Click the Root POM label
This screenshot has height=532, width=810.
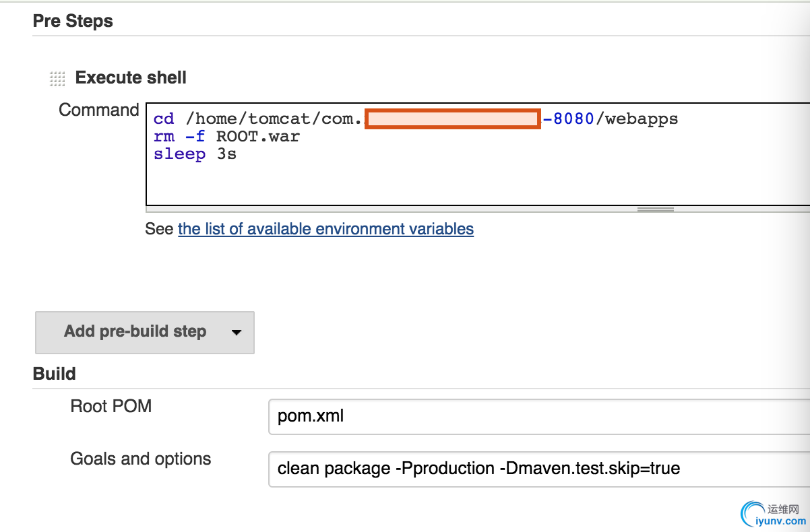pyautogui.click(x=111, y=406)
